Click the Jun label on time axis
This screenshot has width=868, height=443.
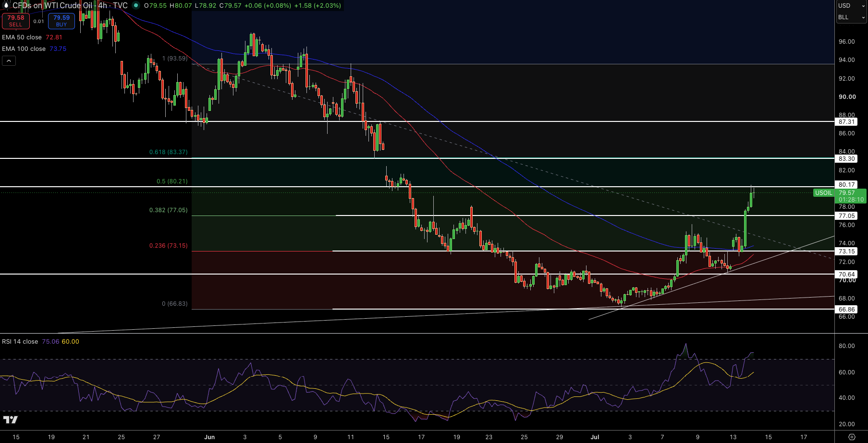(x=209, y=437)
